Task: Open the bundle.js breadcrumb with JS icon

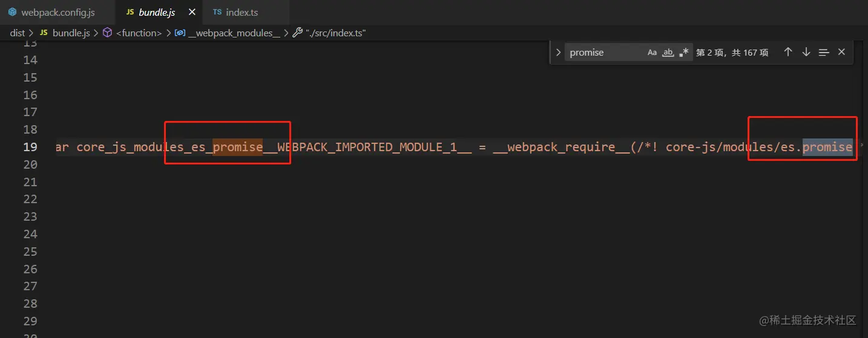Action: click(x=64, y=33)
